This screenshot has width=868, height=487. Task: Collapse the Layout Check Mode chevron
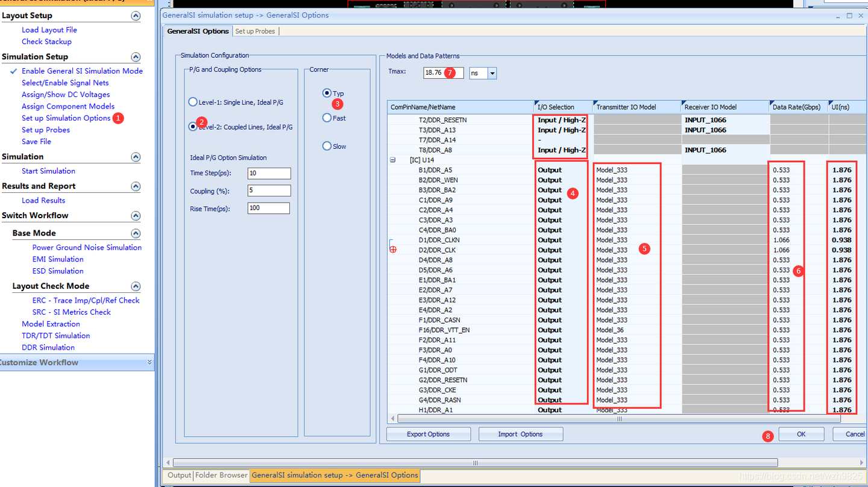point(136,286)
